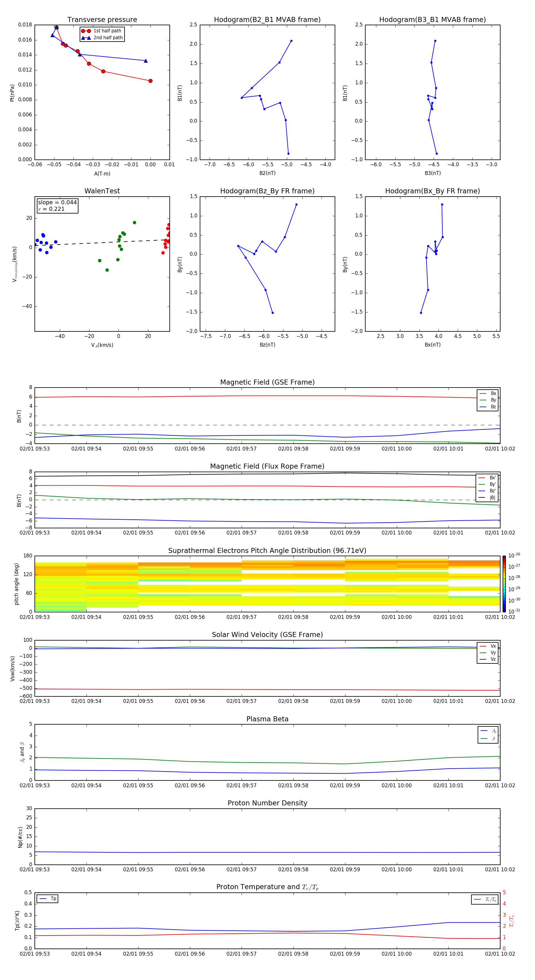This screenshot has height=980, width=535.
Task: Click the bottom point in Bz_By hodogram
Action: 273,313
